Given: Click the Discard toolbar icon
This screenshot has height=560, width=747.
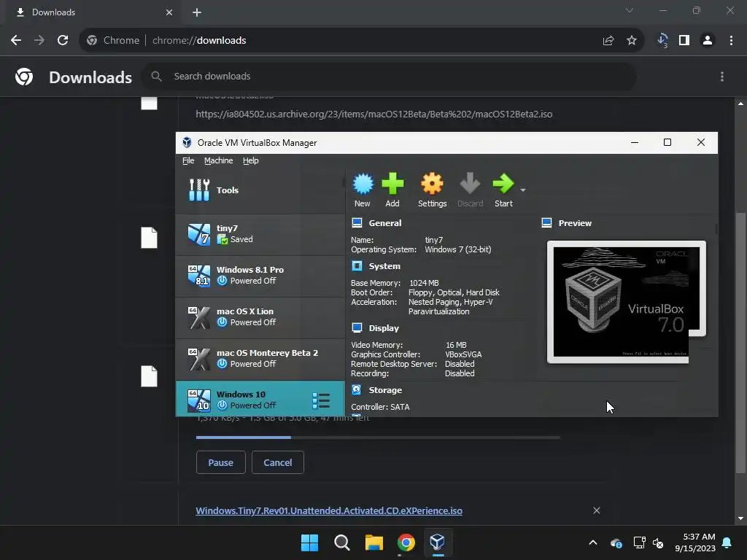Looking at the screenshot, I should tap(471, 190).
